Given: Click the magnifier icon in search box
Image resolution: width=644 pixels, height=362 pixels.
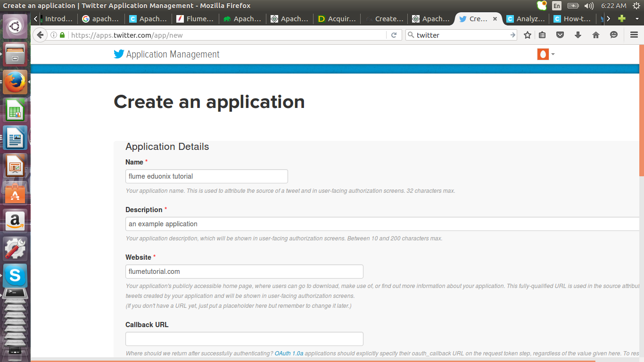Looking at the screenshot, I should pyautogui.click(x=411, y=35).
